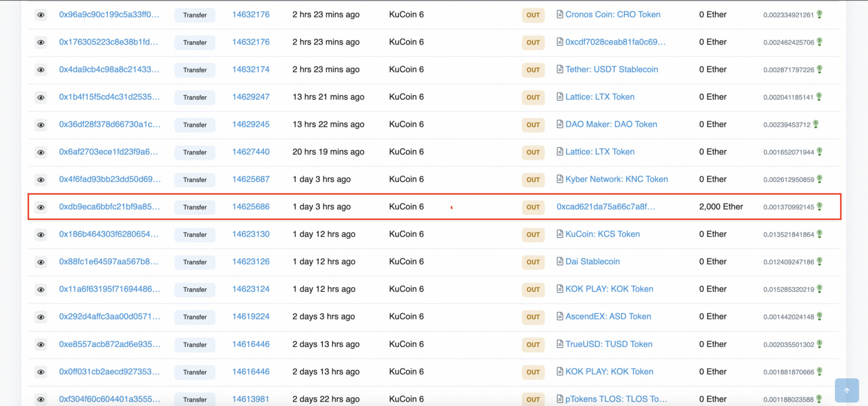Click eye icon beside 0x4da9cb4c98a8c21433
This screenshot has width=868, height=406.
tap(41, 70)
